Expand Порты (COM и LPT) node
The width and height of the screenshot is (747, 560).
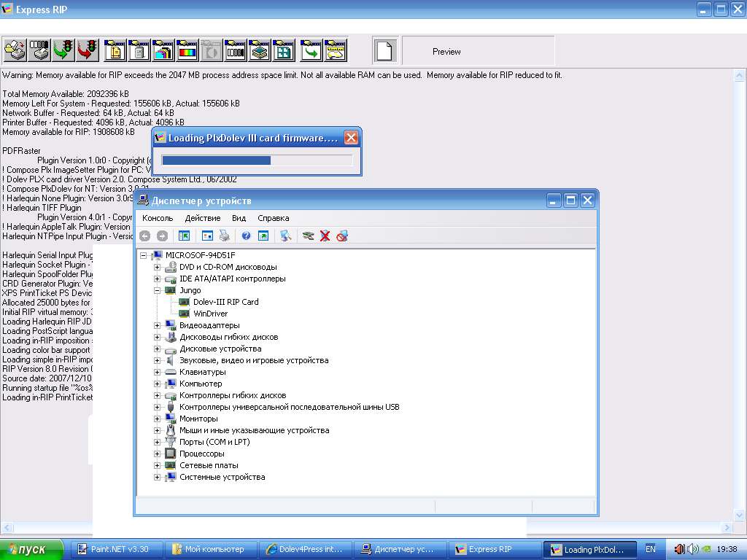pyautogui.click(x=158, y=443)
